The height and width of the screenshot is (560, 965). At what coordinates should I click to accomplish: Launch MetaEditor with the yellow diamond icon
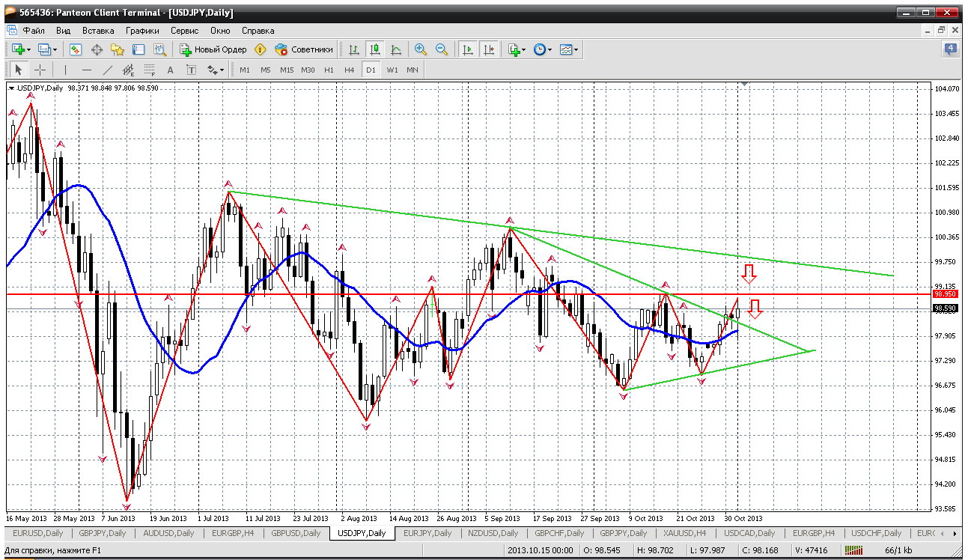[x=260, y=49]
